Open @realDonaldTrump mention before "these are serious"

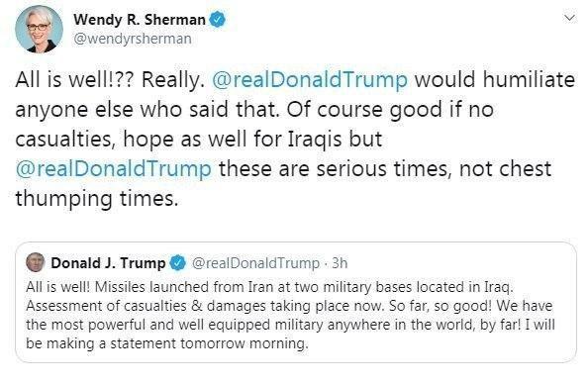click(x=113, y=169)
